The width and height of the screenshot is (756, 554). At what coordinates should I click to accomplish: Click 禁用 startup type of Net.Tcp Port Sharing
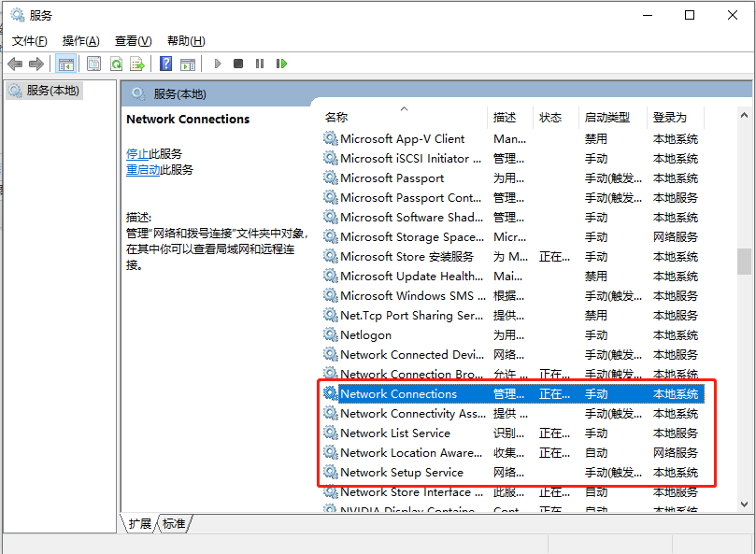(x=596, y=316)
